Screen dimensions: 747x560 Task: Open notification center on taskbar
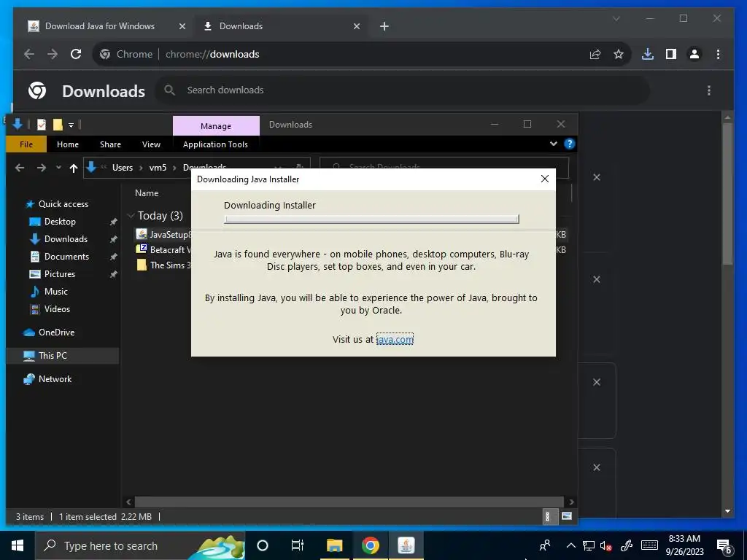pos(724,546)
